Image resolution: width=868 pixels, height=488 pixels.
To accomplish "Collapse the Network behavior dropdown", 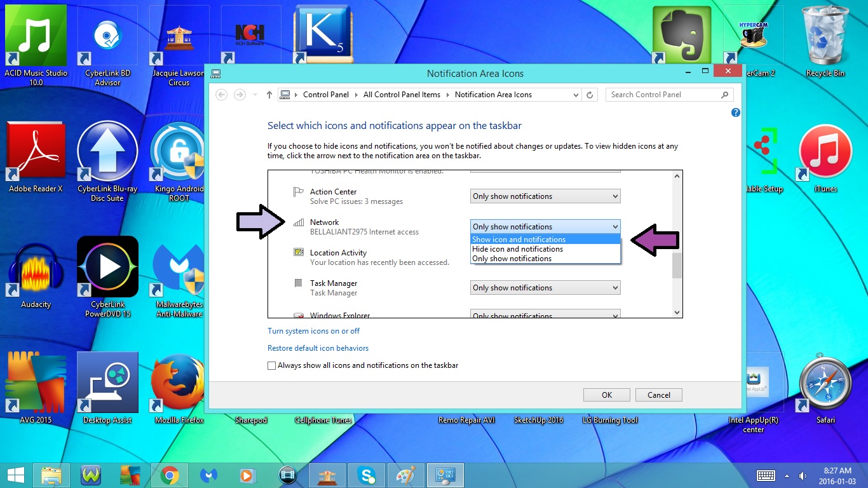I will click(x=545, y=227).
